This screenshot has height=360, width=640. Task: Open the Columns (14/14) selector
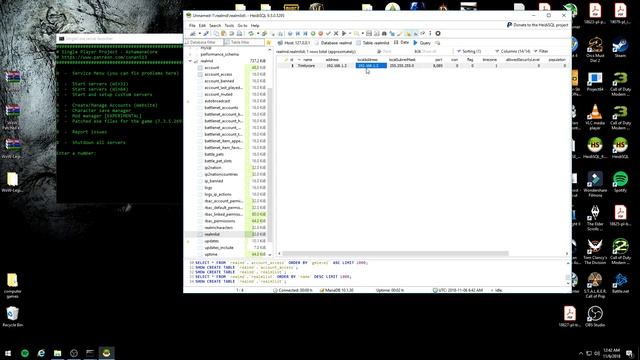(x=512, y=51)
